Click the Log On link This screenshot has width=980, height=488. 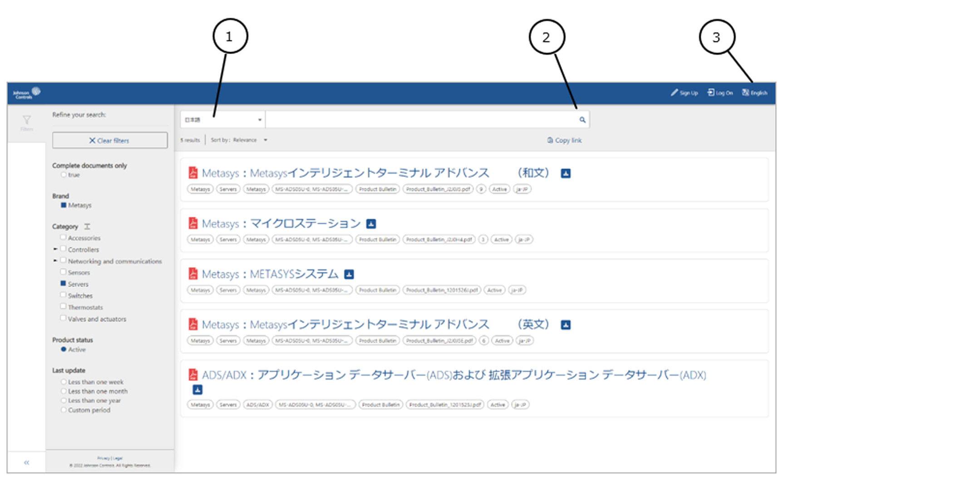click(x=720, y=93)
